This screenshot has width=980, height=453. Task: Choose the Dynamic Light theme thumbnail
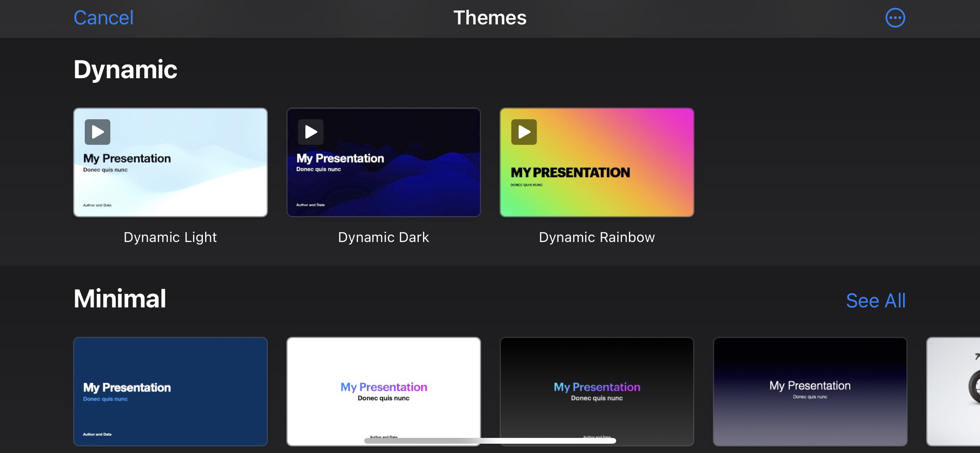(170, 162)
